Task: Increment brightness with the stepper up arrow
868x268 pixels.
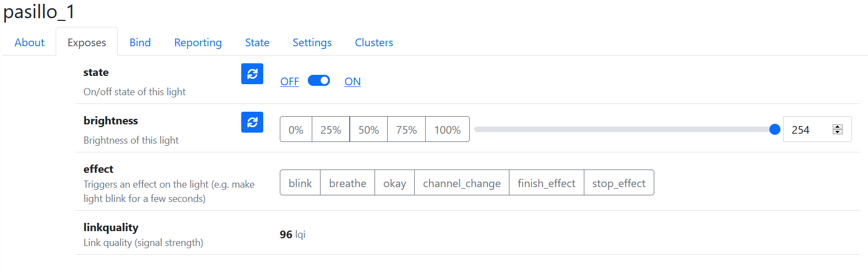Action: tap(838, 127)
